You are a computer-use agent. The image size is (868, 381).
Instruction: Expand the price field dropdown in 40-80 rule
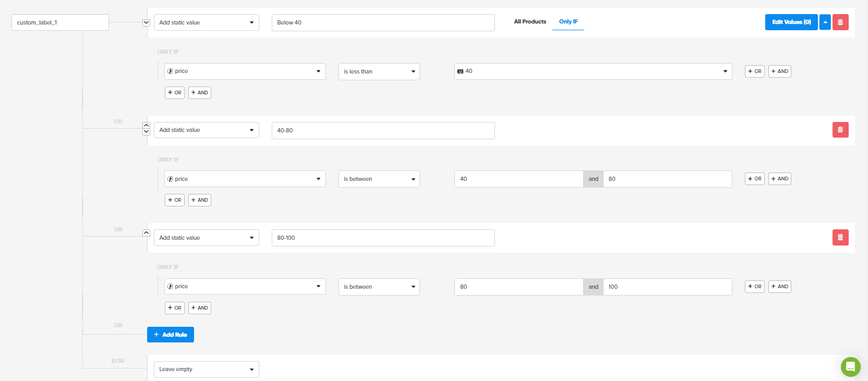[x=245, y=179]
